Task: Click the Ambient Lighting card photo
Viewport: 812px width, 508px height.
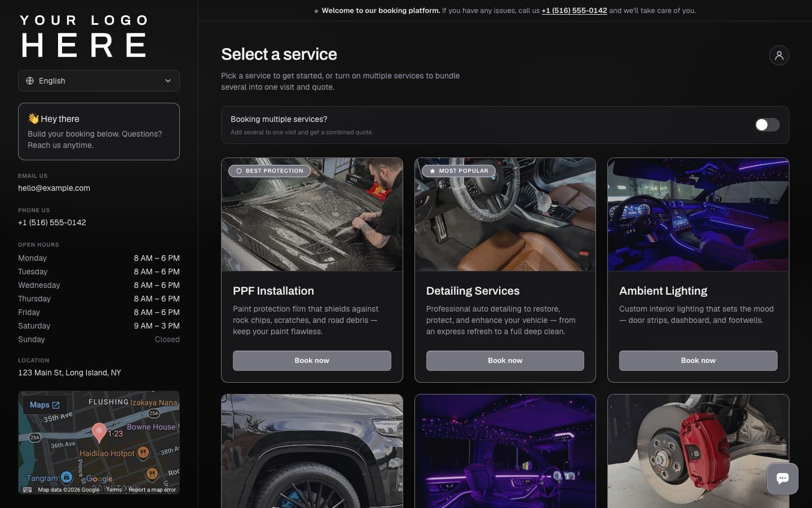Action: click(x=698, y=214)
